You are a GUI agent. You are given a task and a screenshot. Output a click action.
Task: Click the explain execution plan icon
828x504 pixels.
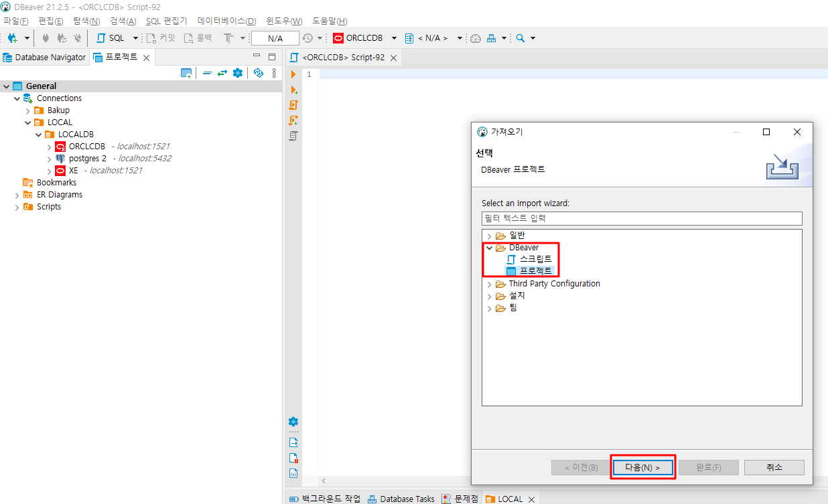[293, 136]
